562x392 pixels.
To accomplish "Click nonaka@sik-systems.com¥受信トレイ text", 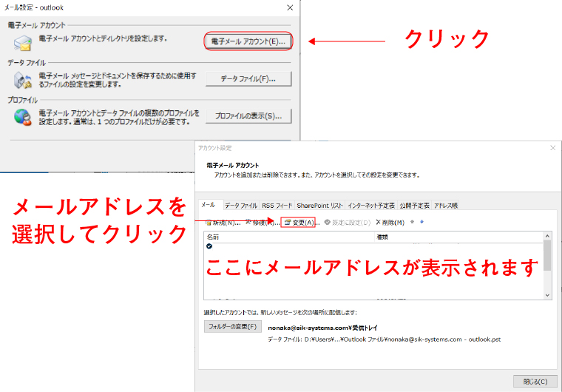I will (x=322, y=328).
